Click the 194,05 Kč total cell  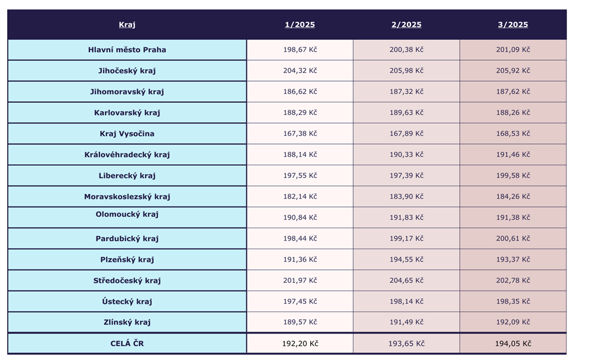point(513,343)
